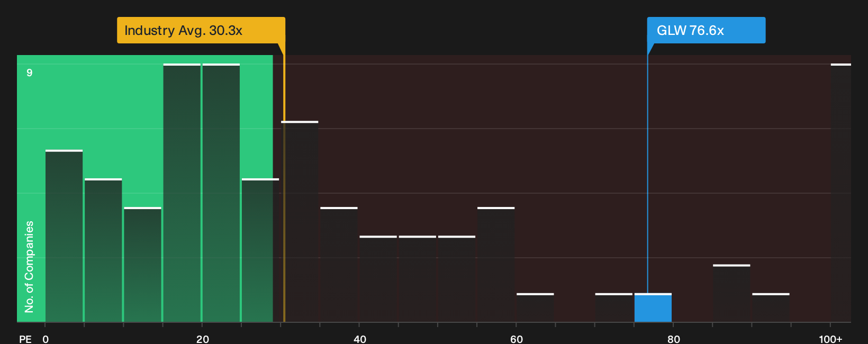Select the 90-95 PE histogram bar
This screenshot has height=344, width=868.
coord(771,307)
